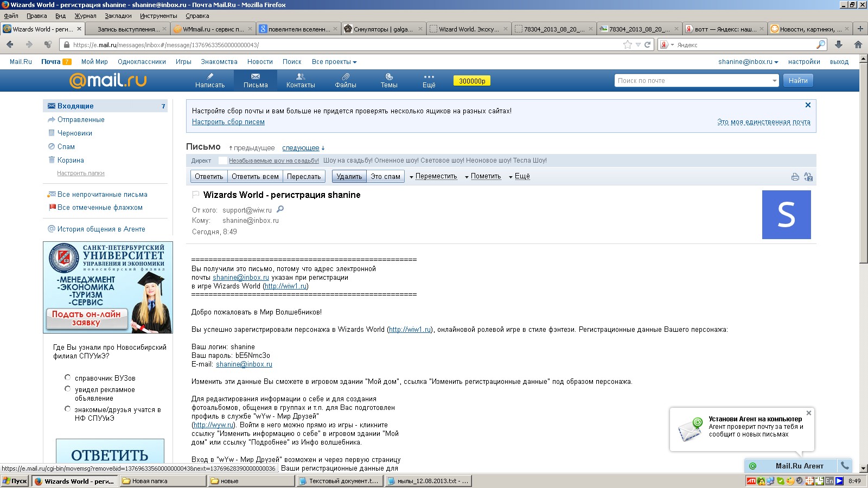Open the Инструменты menu

point(158,16)
